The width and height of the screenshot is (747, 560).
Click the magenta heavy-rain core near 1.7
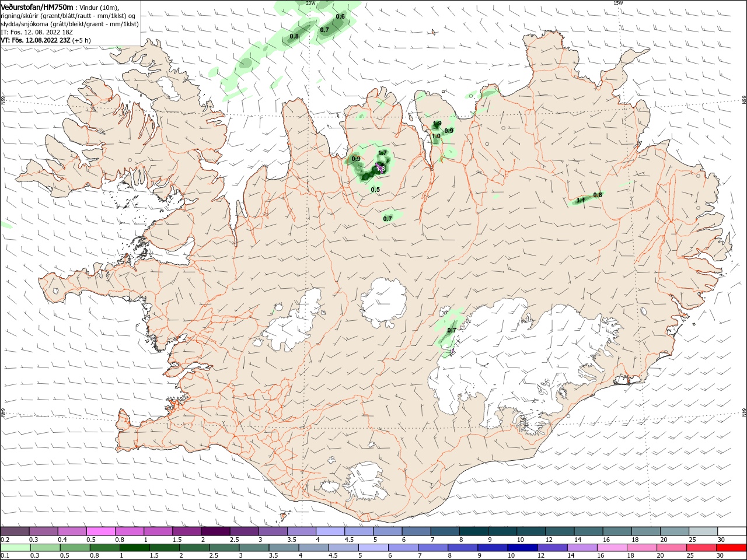380,169
